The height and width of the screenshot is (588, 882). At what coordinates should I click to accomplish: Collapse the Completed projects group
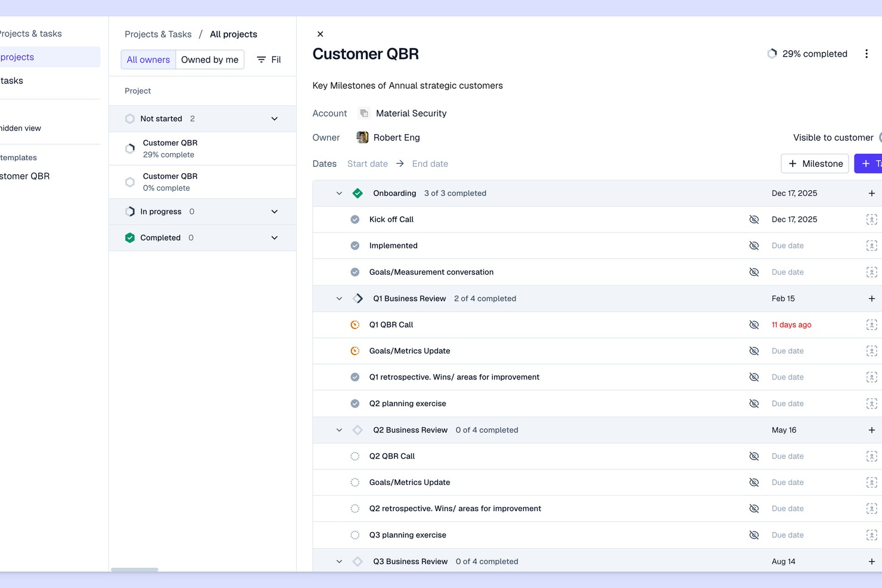click(274, 237)
